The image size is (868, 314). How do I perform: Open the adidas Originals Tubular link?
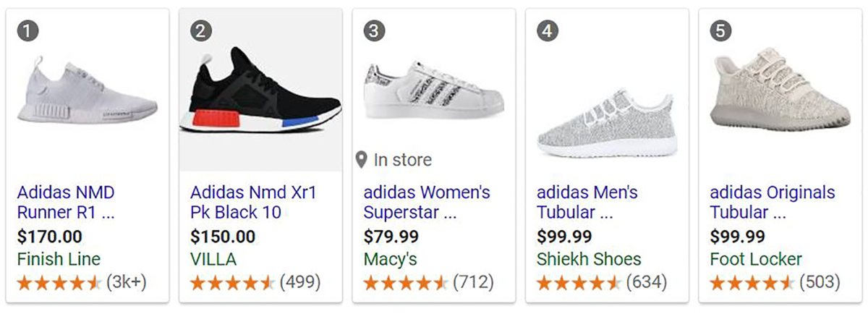[x=772, y=203]
